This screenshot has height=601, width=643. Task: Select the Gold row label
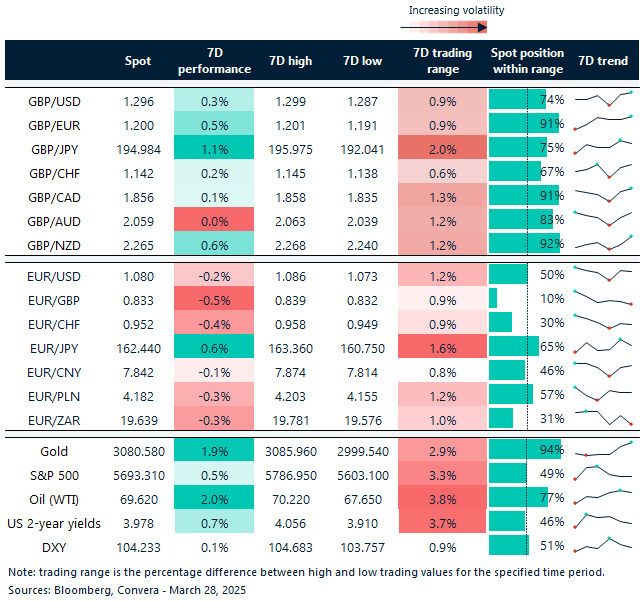click(x=54, y=452)
